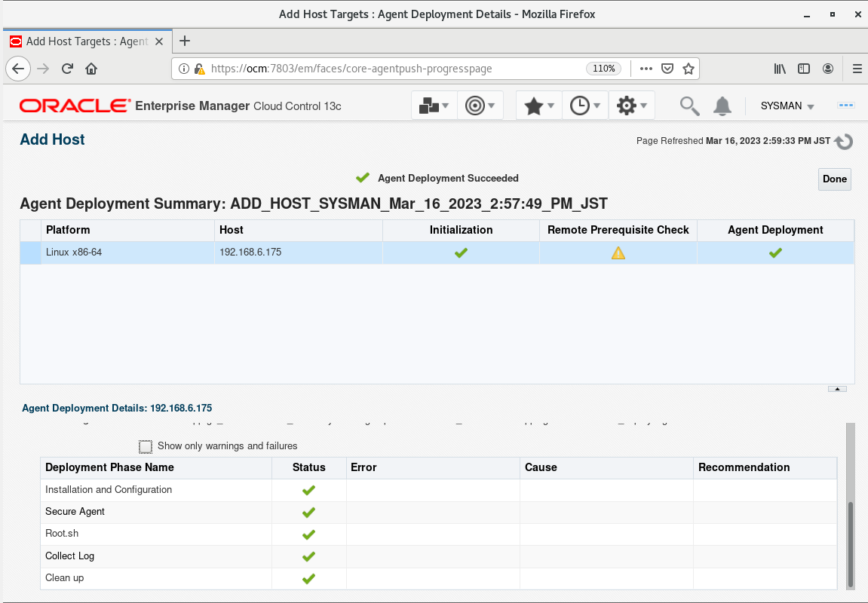868x603 pixels.
Task: Show site information icon
Action: click(x=184, y=69)
